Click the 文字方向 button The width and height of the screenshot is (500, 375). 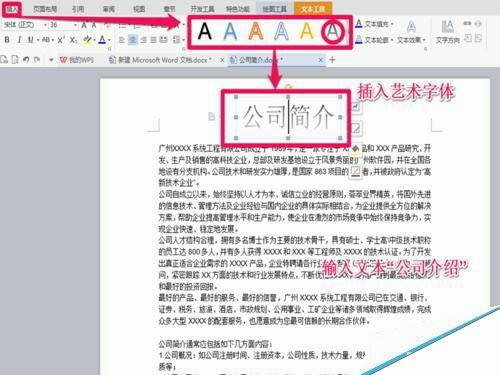point(448,32)
